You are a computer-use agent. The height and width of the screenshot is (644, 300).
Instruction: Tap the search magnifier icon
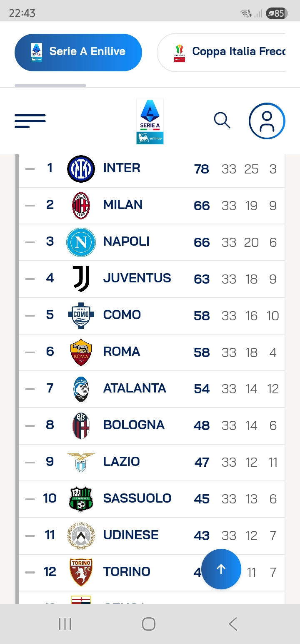[222, 121]
